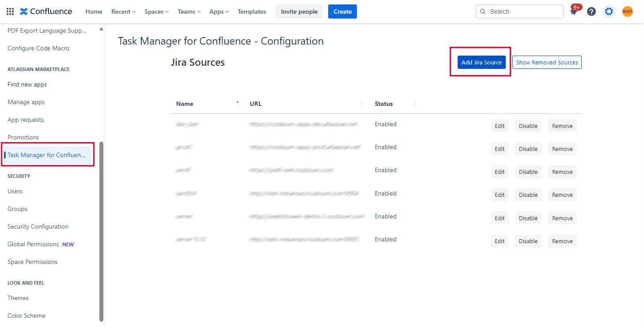Open Promotions in sidebar

(23, 137)
